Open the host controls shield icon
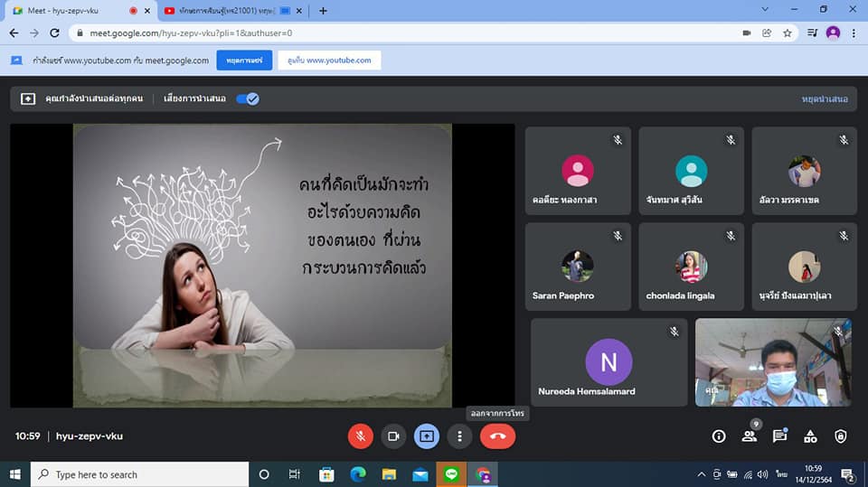 841,436
